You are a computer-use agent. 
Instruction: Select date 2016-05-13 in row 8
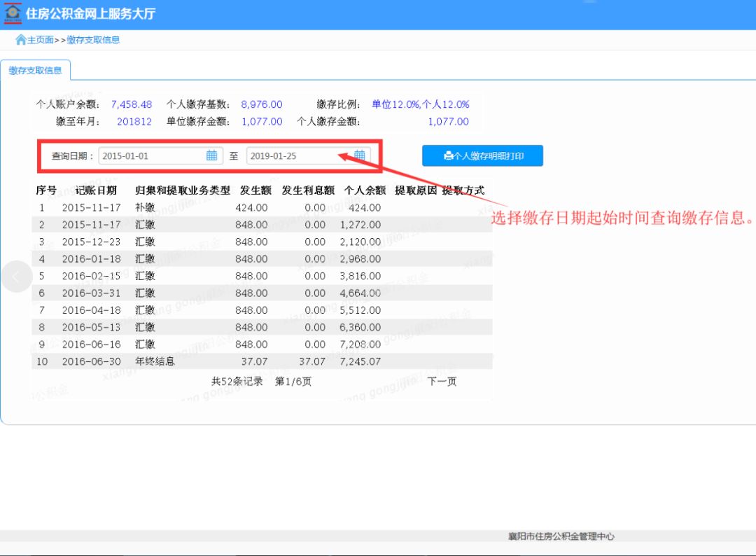tap(92, 328)
